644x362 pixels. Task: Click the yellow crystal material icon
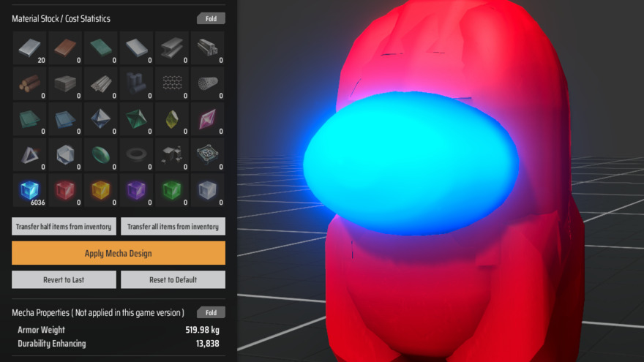click(173, 119)
